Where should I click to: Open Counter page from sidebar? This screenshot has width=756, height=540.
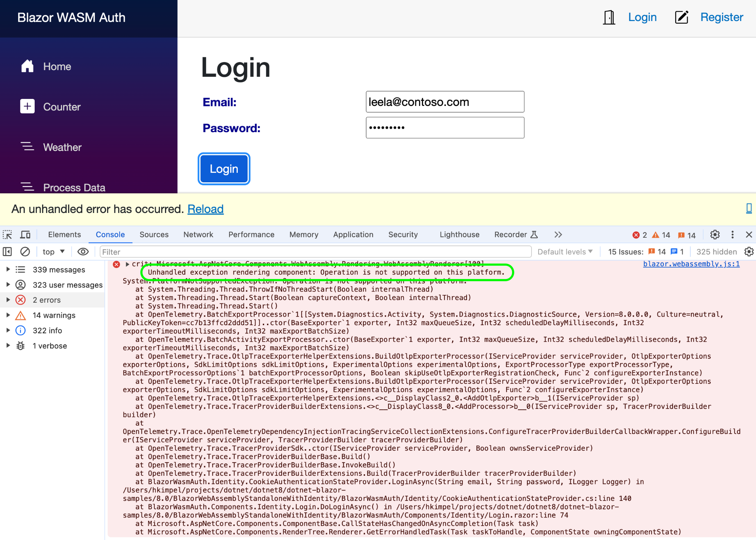click(x=62, y=107)
